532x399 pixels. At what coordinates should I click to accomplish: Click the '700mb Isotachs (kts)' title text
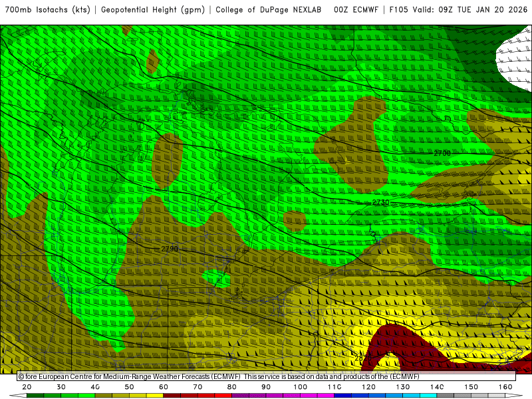[x=47, y=10]
